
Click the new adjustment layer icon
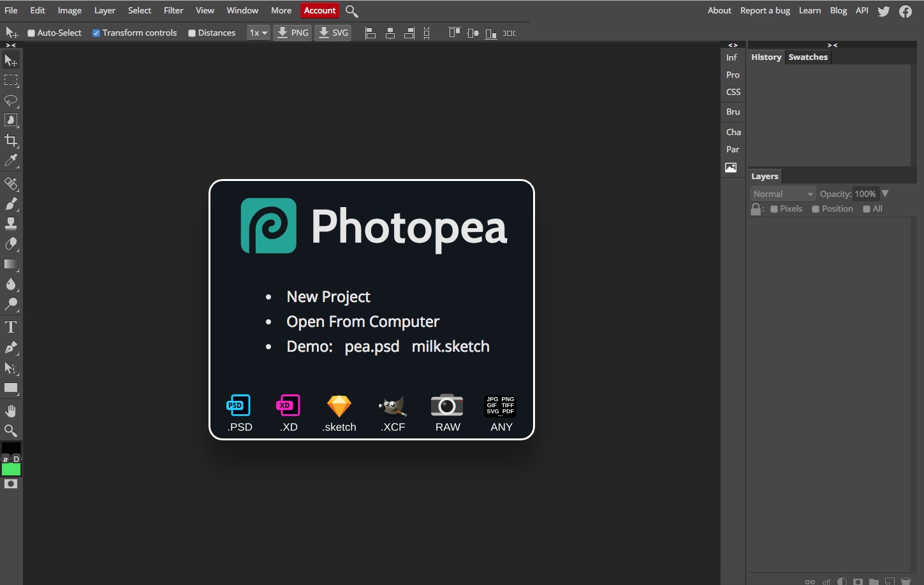[x=842, y=581]
